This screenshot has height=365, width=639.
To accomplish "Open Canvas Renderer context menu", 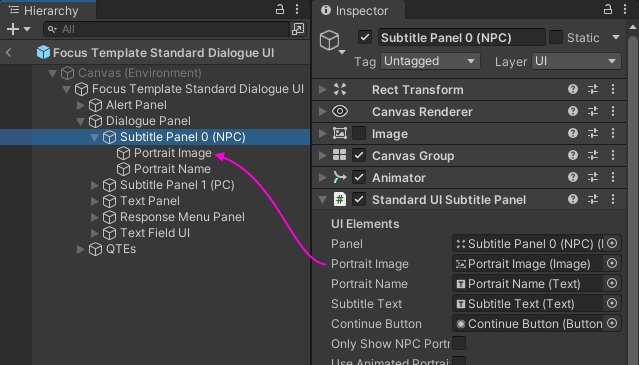I will coord(613,111).
